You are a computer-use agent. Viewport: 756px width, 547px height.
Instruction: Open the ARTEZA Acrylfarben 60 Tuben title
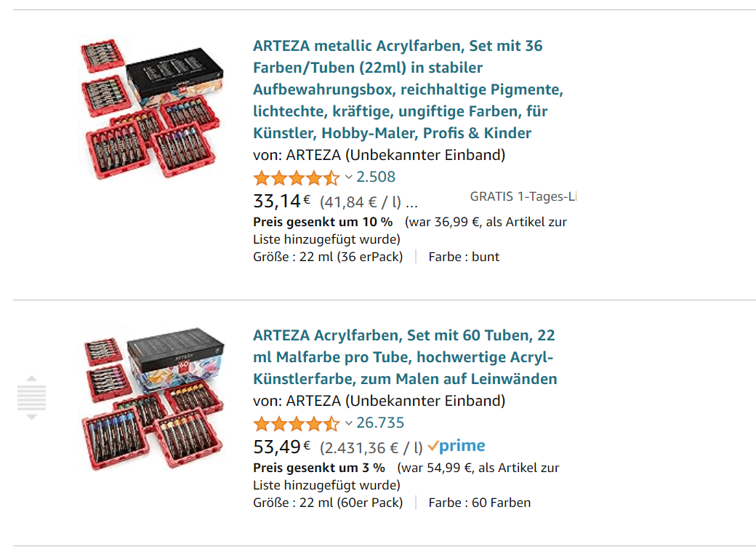(x=405, y=357)
